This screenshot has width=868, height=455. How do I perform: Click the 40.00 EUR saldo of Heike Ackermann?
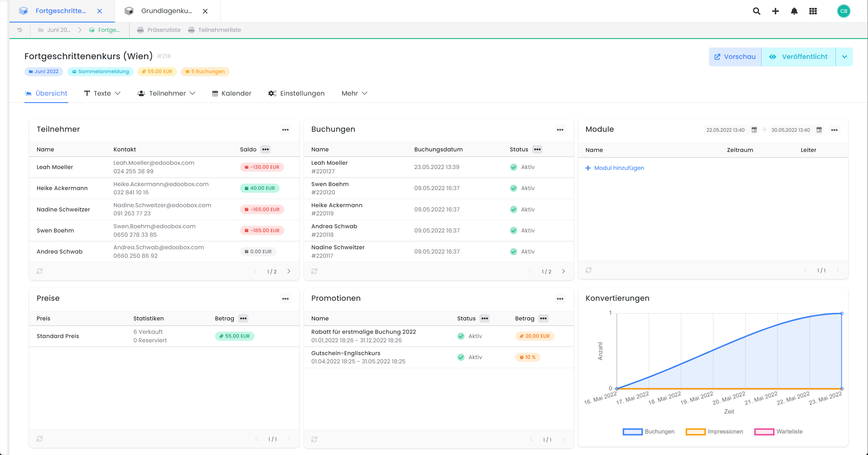pyautogui.click(x=260, y=188)
